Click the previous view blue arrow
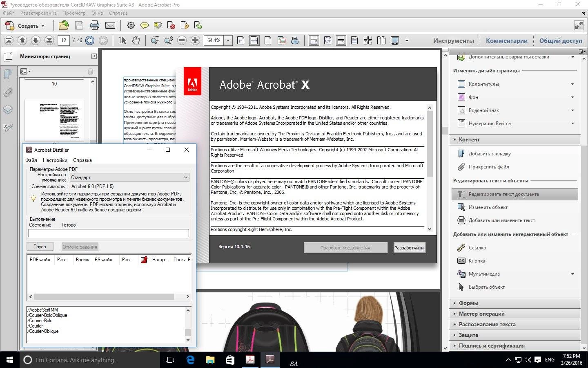This screenshot has width=588, height=368. click(90, 40)
